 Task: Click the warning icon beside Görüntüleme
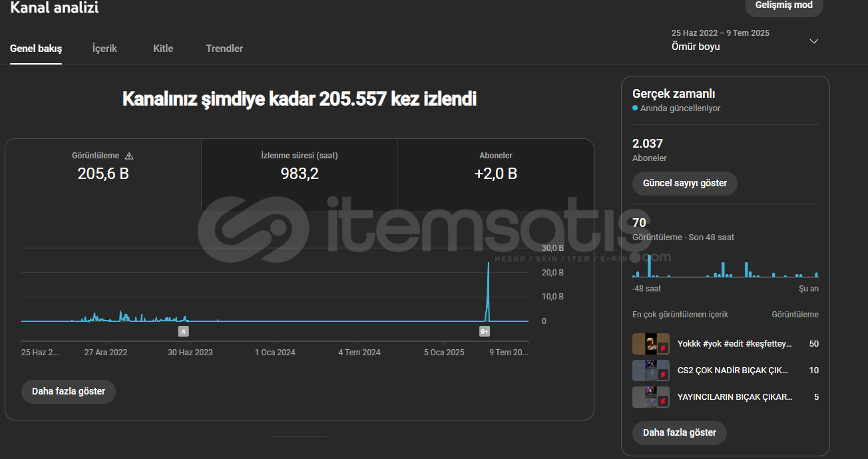pyautogui.click(x=129, y=156)
